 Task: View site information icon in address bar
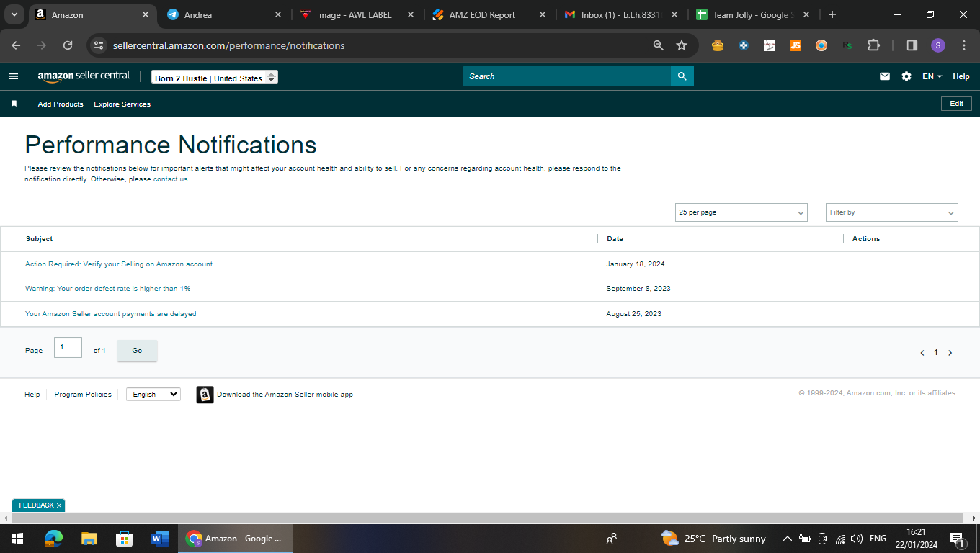coord(99,45)
